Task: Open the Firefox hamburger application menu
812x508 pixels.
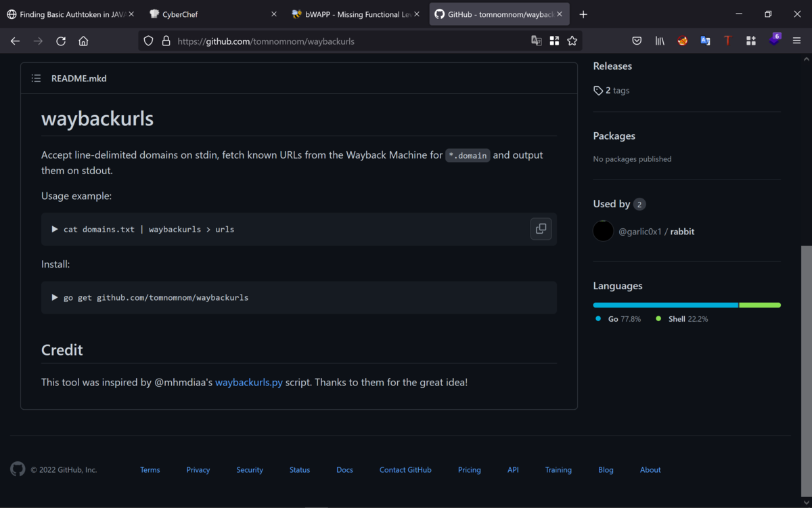Action: pyautogui.click(x=796, y=41)
